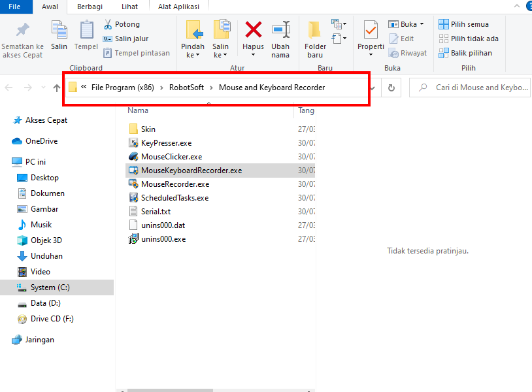Click File Program (x86) breadcrumb
The image size is (532, 392).
coord(122,88)
